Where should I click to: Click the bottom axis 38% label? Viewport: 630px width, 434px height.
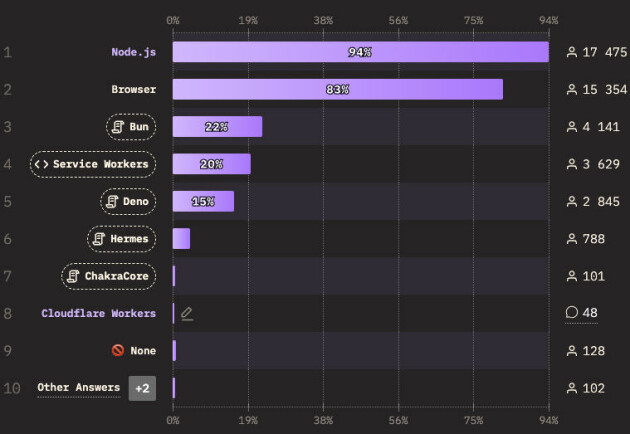(323, 420)
